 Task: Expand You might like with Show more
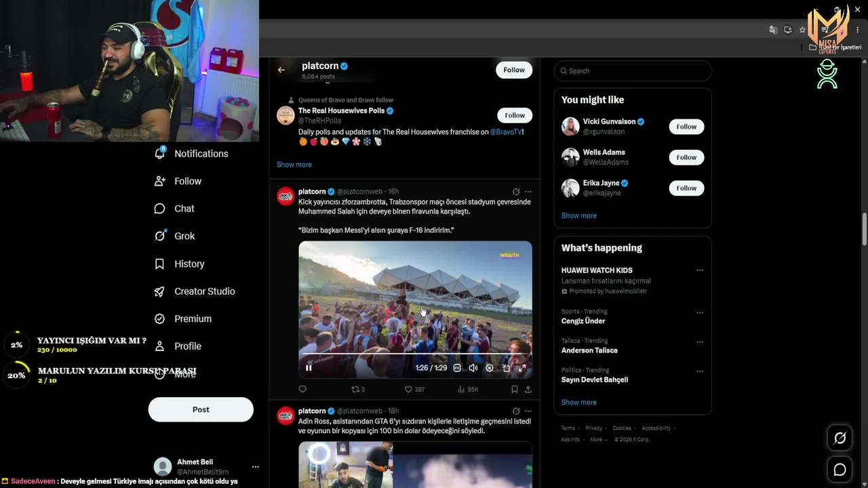click(579, 216)
